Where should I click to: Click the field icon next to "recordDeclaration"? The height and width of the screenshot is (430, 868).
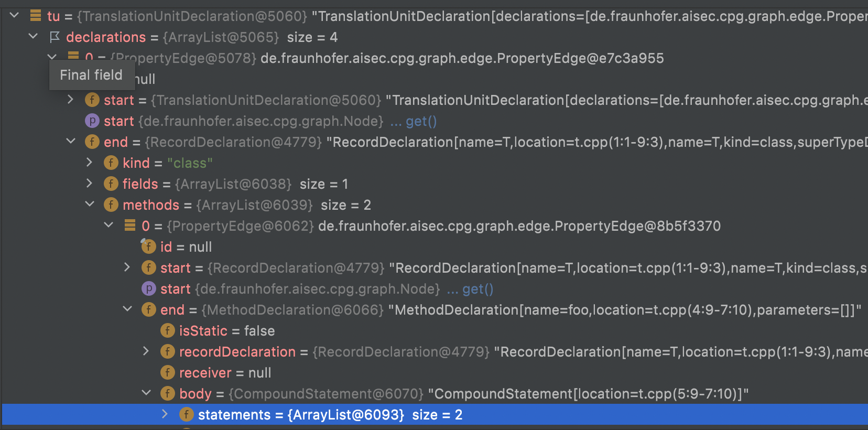168,351
